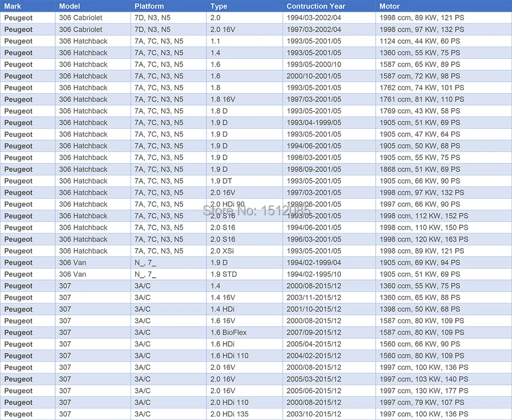Select the "1.6 16V" type cell
The image size is (512, 420).
tap(245, 321)
